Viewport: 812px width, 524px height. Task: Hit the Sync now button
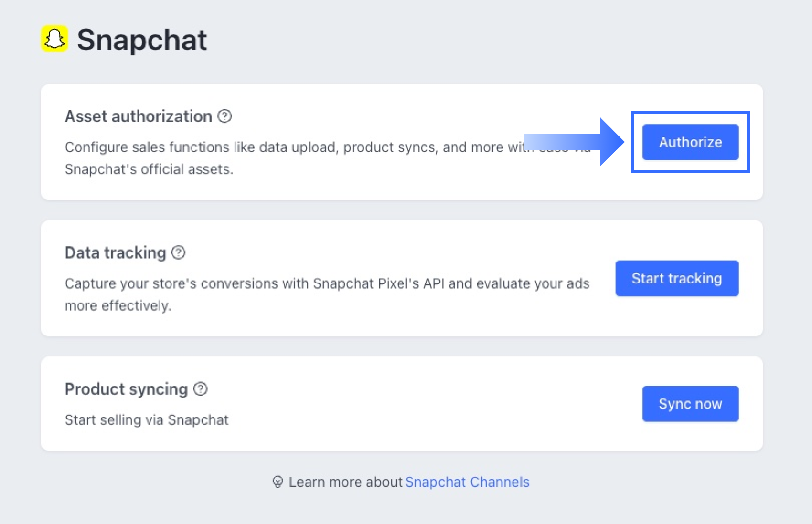[690, 404]
